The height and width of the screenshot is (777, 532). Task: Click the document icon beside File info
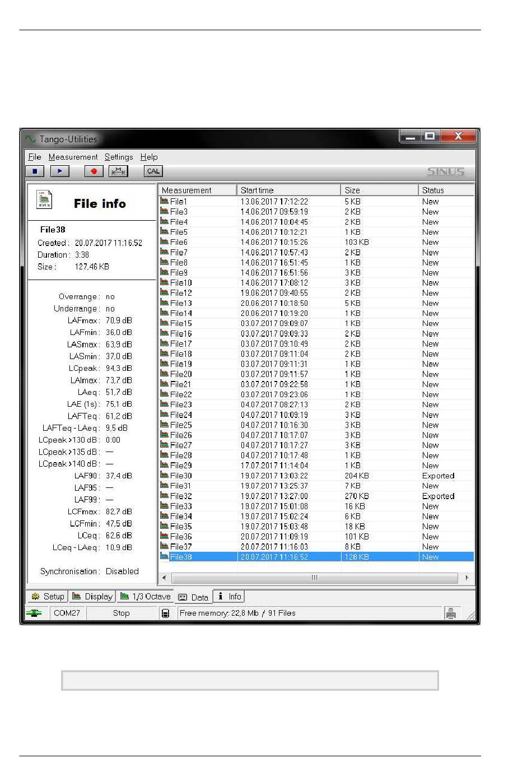(x=44, y=199)
